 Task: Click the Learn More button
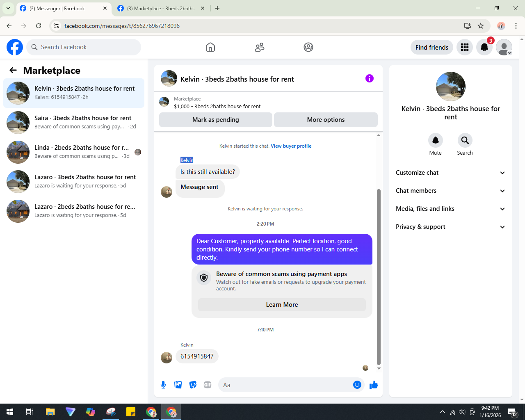(282, 305)
